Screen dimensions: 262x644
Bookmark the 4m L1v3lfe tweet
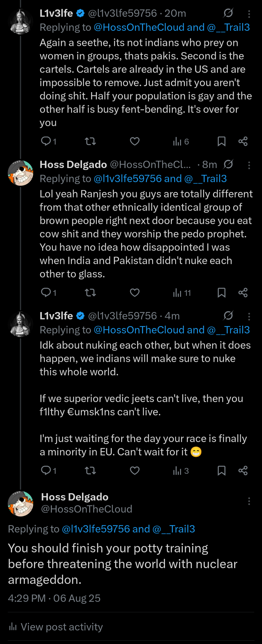pyautogui.click(x=221, y=470)
